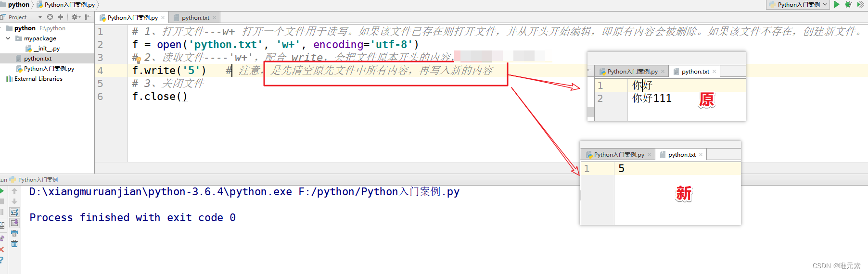
Task: Click the Stop button in Run panel
Action: [x=2, y=201]
